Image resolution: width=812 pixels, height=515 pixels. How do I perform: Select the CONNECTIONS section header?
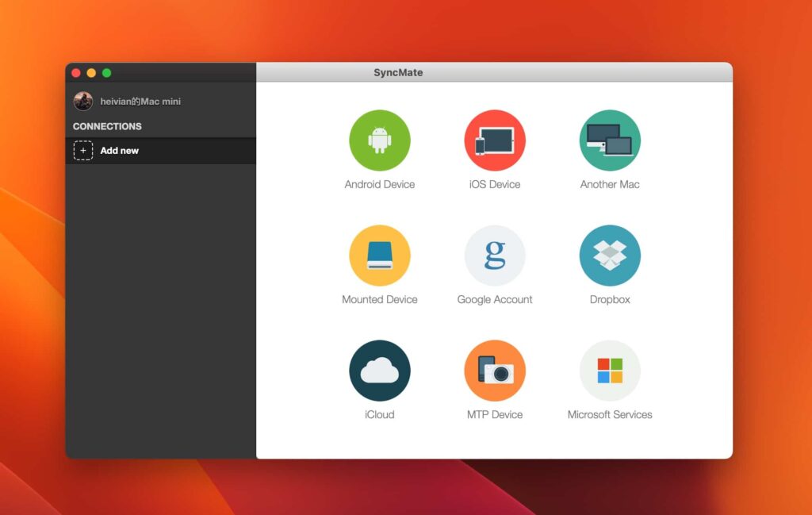pyautogui.click(x=107, y=126)
